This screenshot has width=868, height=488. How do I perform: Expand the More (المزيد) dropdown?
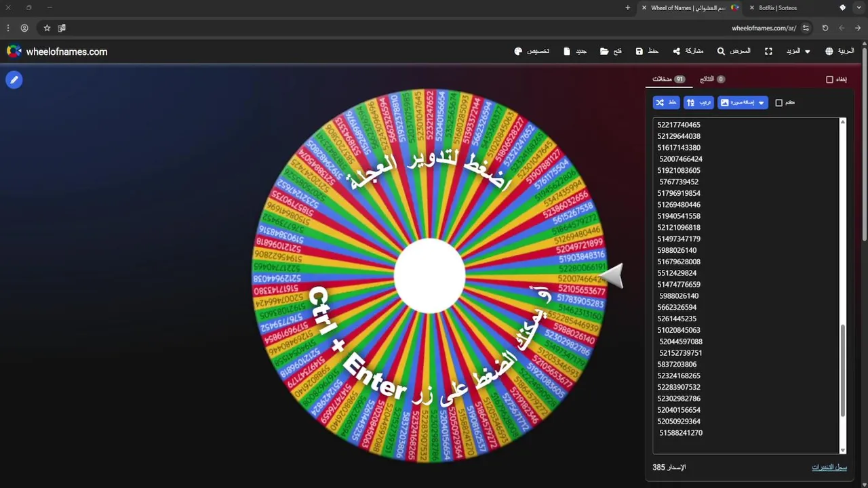[x=798, y=52]
